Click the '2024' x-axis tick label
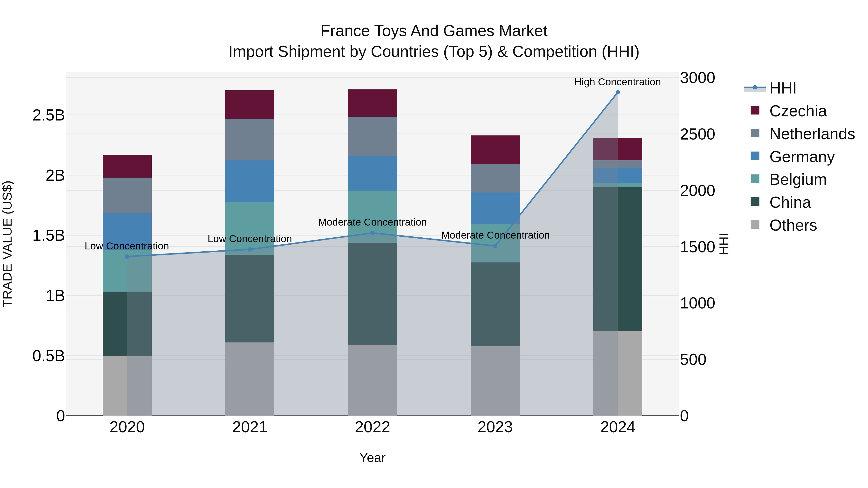Screen dimensions: 868x488 618,427
